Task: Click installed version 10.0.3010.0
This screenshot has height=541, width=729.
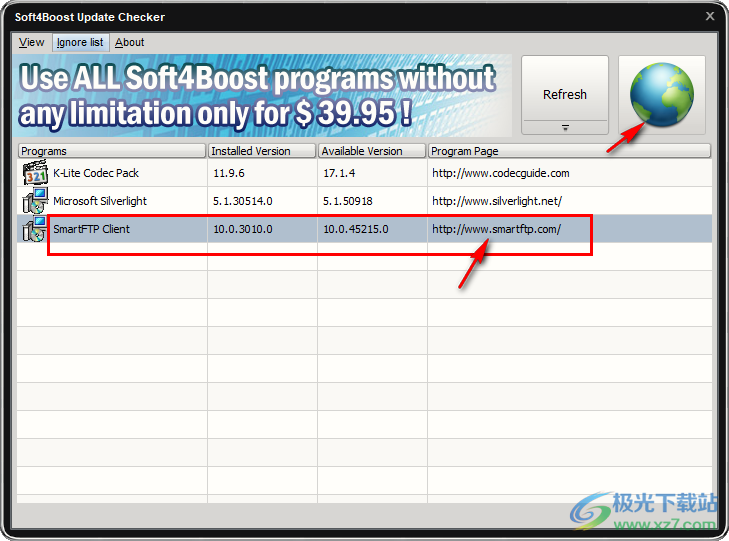Action: tap(243, 229)
